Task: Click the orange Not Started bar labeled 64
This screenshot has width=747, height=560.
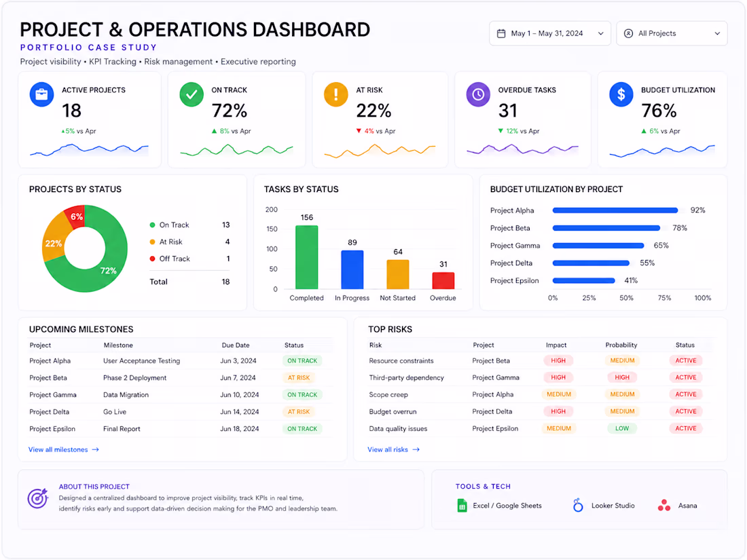Action: point(398,274)
